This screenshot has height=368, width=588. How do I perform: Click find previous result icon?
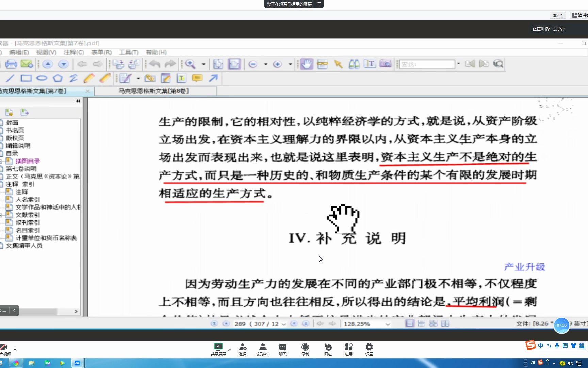point(470,64)
